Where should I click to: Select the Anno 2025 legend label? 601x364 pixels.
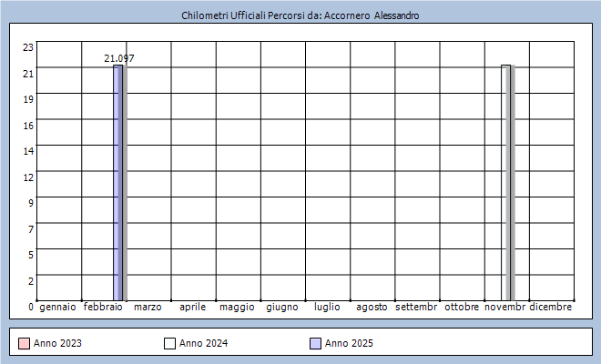pyautogui.click(x=349, y=343)
